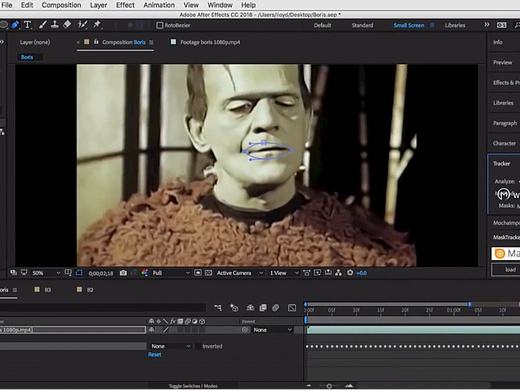Open the Full resolution dropdown
Screen dimensions: 520x390
coord(171,273)
